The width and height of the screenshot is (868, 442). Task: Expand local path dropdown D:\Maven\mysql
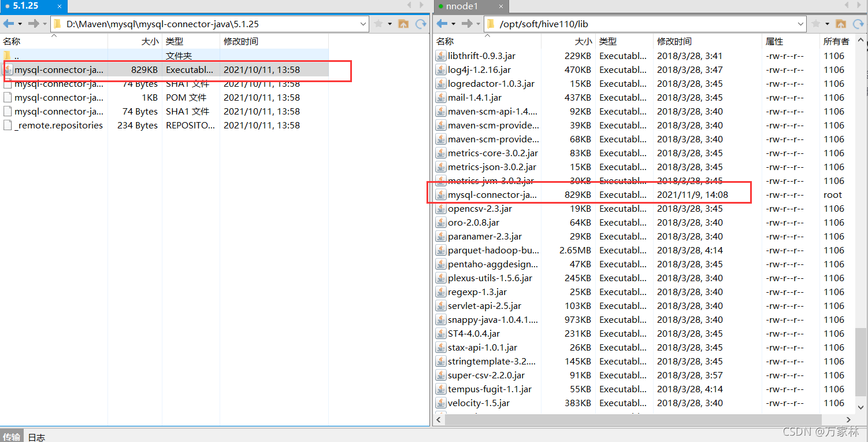(x=363, y=24)
